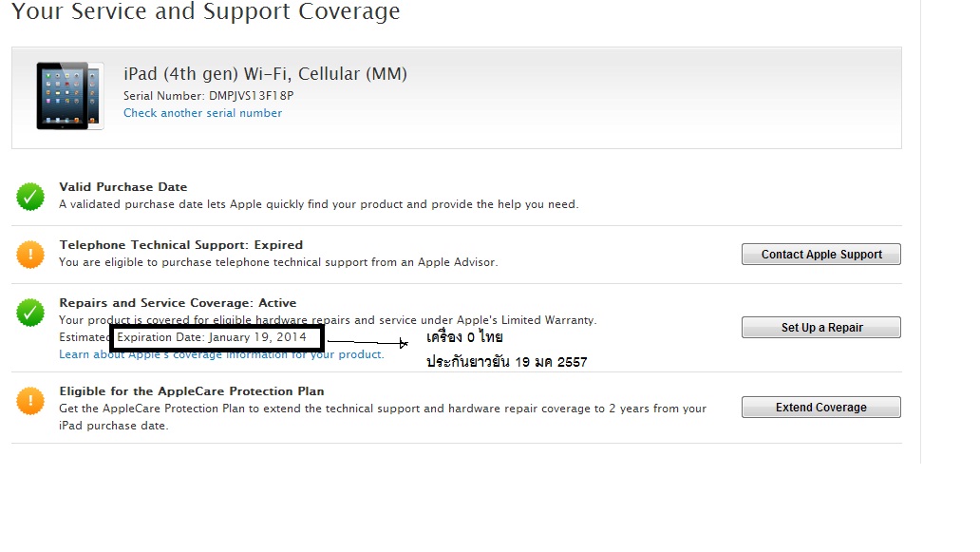Click the 'Valid Purchase Date' heading
Viewport: 980px width, 552px height.
click(x=123, y=187)
